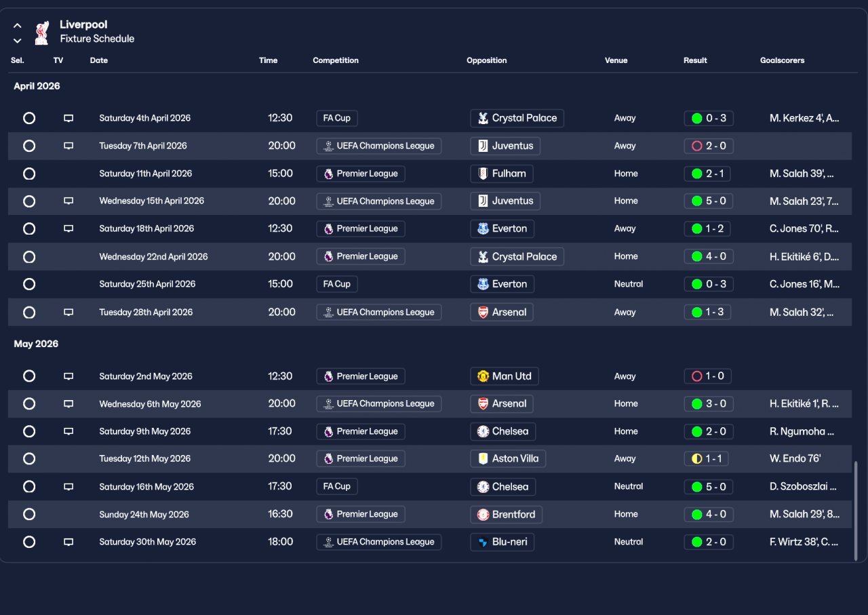Select the Fulham fixture radio button
The height and width of the screenshot is (615, 868).
[x=29, y=174]
